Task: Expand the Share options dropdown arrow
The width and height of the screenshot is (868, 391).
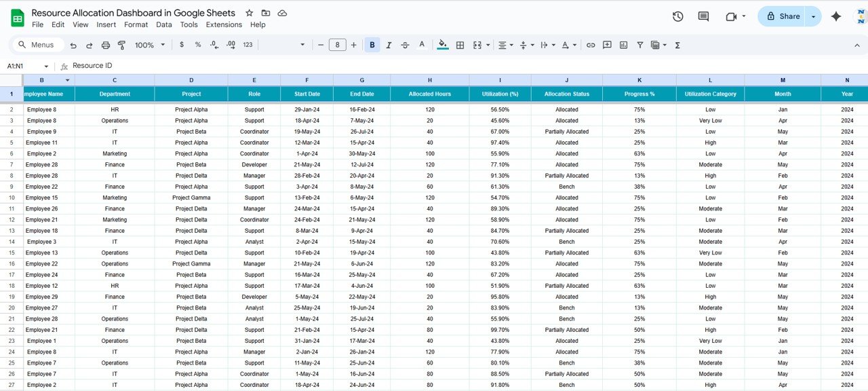Action: [813, 16]
